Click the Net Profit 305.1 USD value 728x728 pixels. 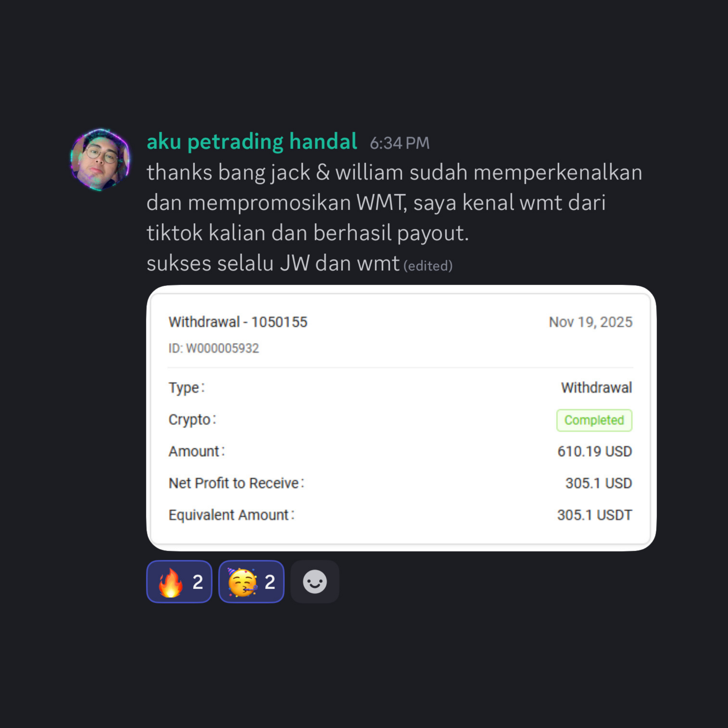point(598,483)
